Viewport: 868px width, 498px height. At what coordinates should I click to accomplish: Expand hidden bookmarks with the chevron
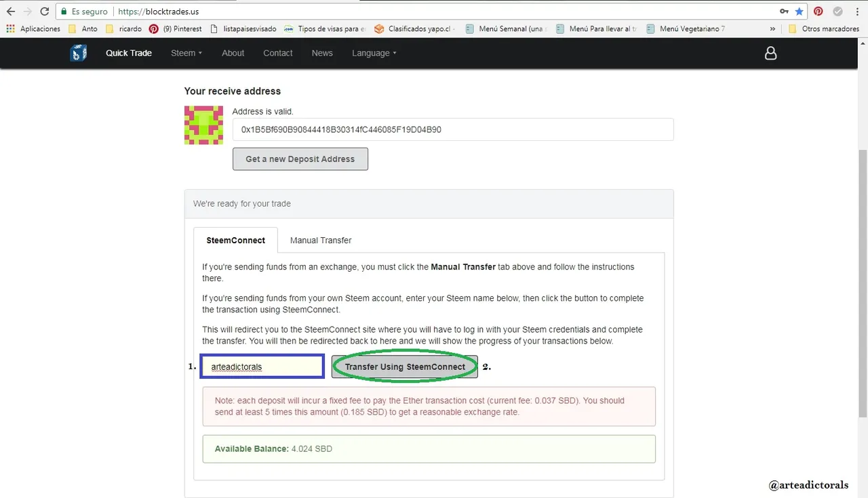tap(772, 29)
